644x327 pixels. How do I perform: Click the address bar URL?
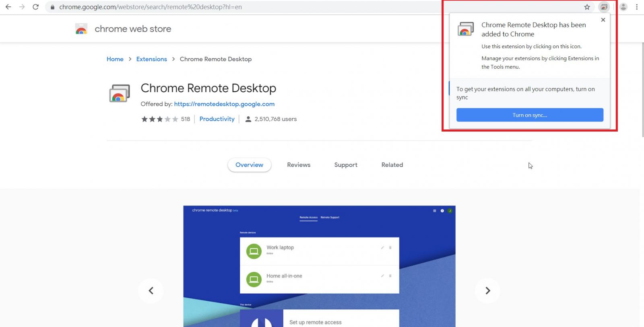[151, 7]
